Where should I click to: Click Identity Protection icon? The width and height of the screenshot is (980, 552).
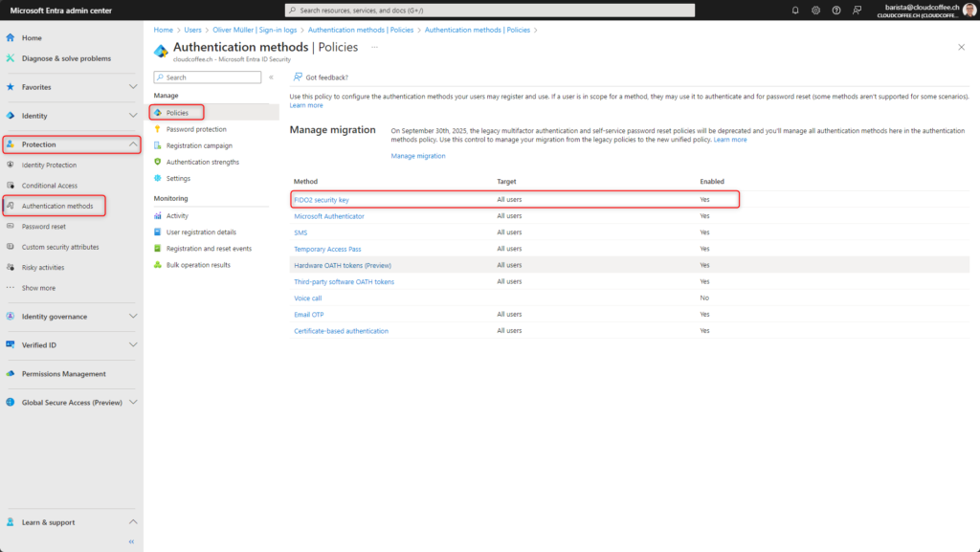pyautogui.click(x=10, y=165)
